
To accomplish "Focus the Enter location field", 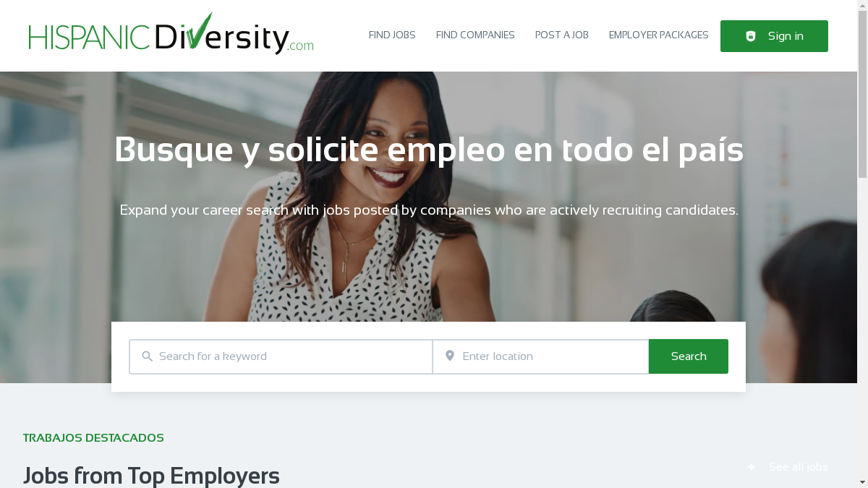I will point(541,356).
